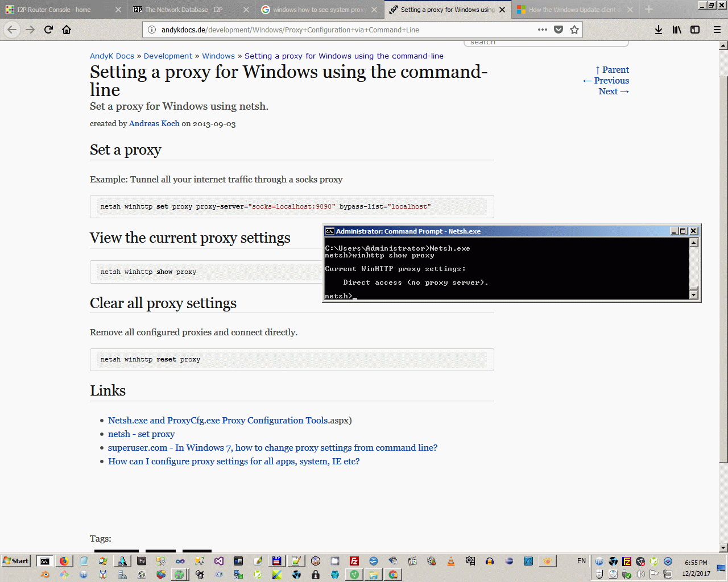Open author Andreas Koch link
The image size is (728, 582).
coord(154,123)
